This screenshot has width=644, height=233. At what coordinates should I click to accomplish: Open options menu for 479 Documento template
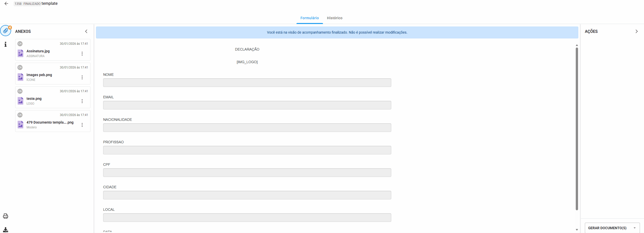[82, 125]
